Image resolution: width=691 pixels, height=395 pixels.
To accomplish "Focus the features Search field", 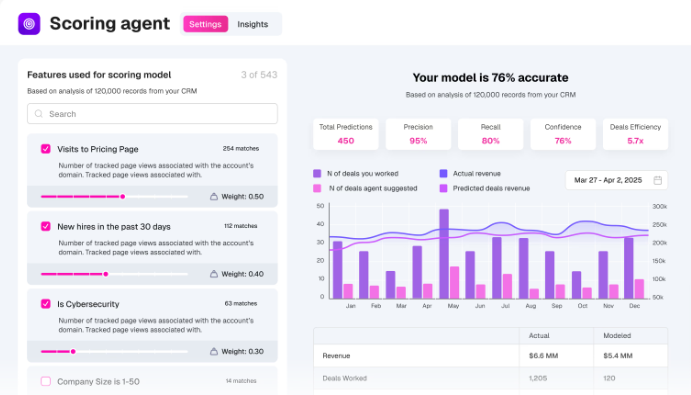I will (x=152, y=114).
